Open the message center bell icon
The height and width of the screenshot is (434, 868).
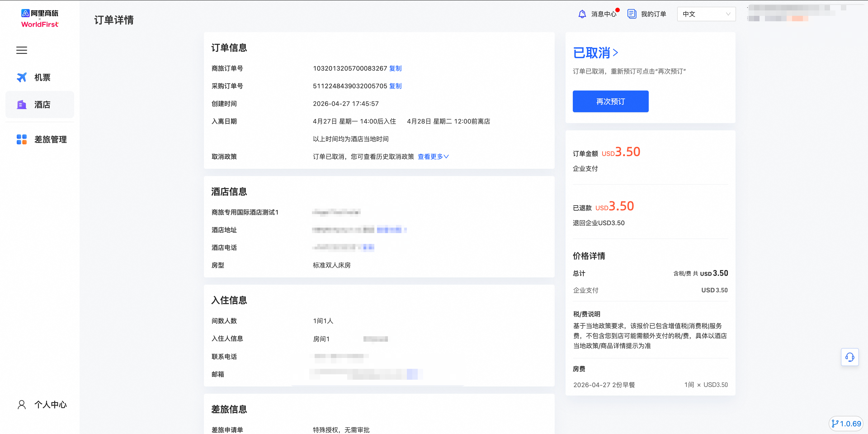582,14
